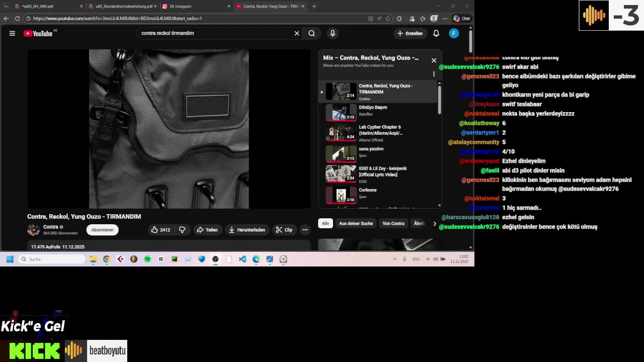Image resolution: width=644 pixels, height=362 pixels.
Task: Play 'Dönüyo Başım' from the mix
Action: click(x=379, y=113)
